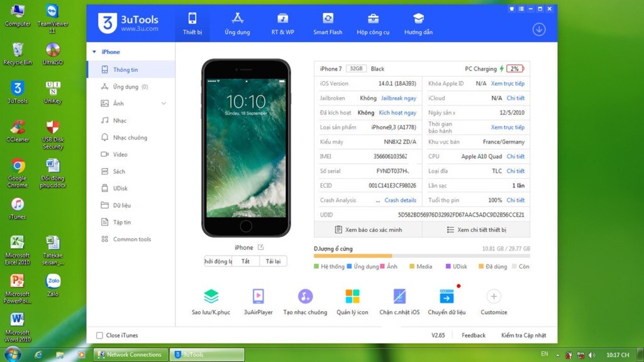Open Quản lý icon tool

pos(352,302)
